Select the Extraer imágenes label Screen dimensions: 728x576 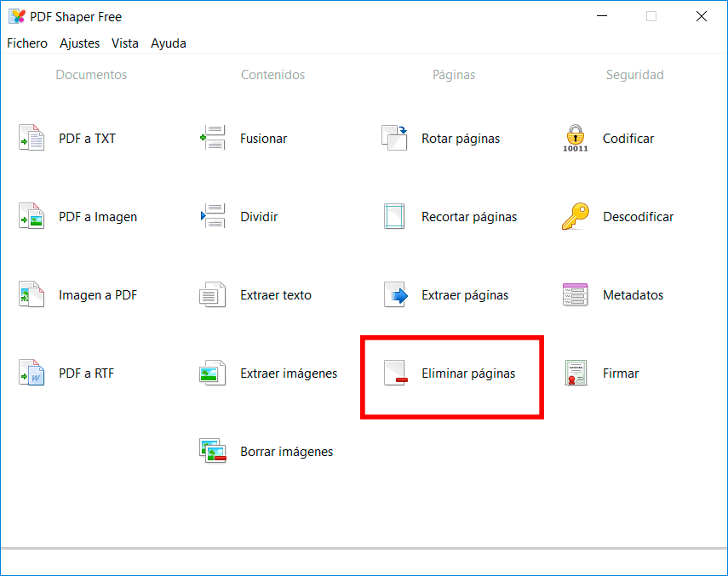(x=289, y=374)
